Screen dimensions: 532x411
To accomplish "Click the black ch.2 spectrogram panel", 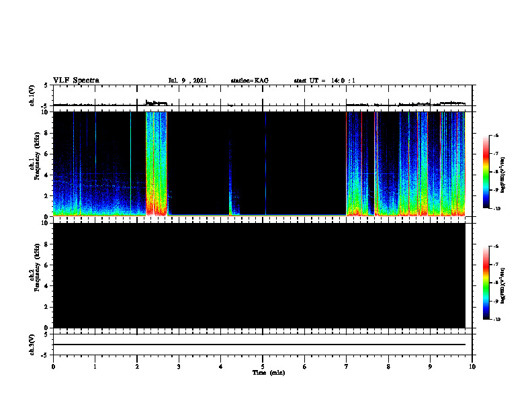I will tap(259, 275).
